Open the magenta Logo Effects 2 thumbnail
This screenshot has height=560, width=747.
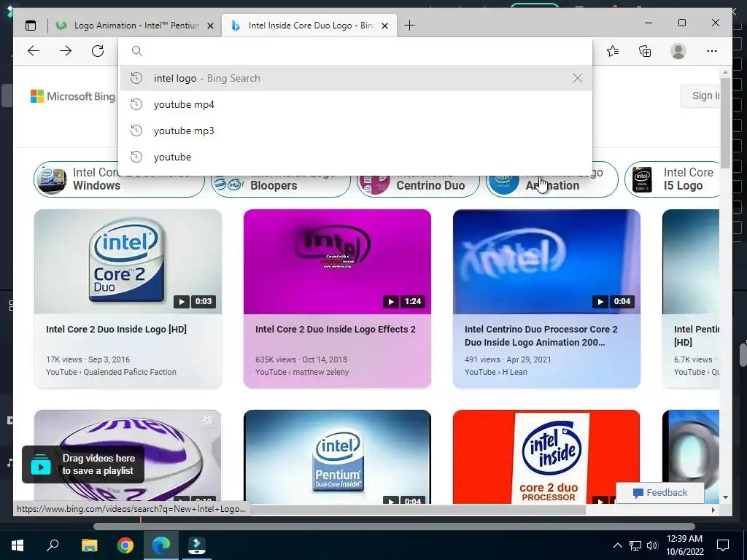click(x=337, y=262)
